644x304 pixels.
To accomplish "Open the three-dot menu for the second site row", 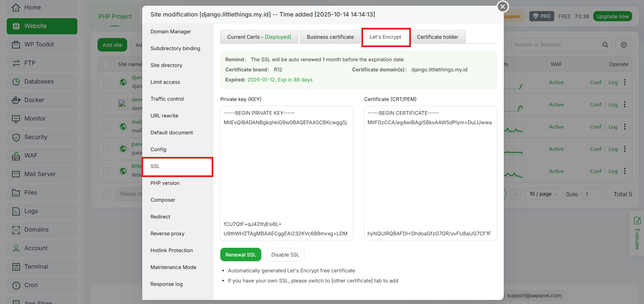I will pos(625,104).
